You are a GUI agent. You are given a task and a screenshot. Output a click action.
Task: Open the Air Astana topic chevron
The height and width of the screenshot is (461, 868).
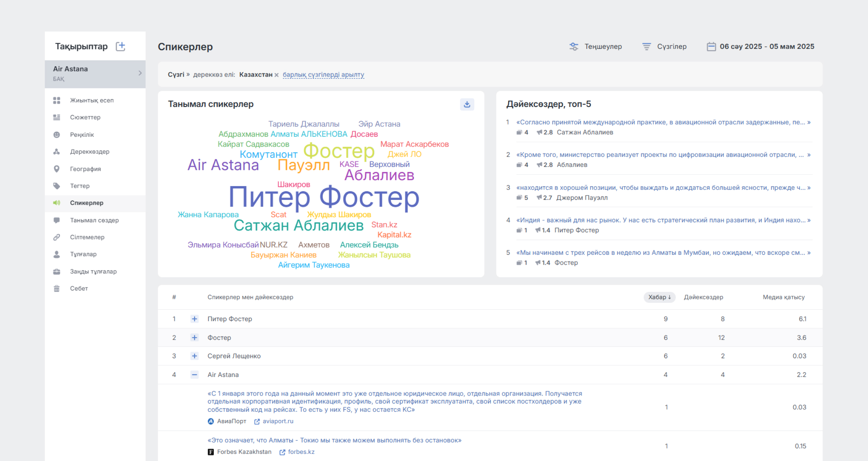click(x=140, y=73)
